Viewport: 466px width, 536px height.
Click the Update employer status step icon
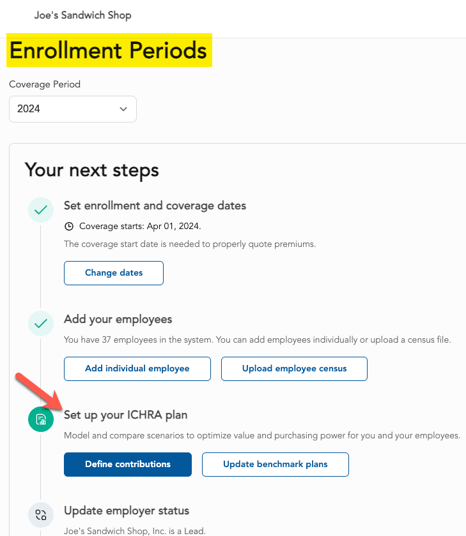click(x=41, y=515)
